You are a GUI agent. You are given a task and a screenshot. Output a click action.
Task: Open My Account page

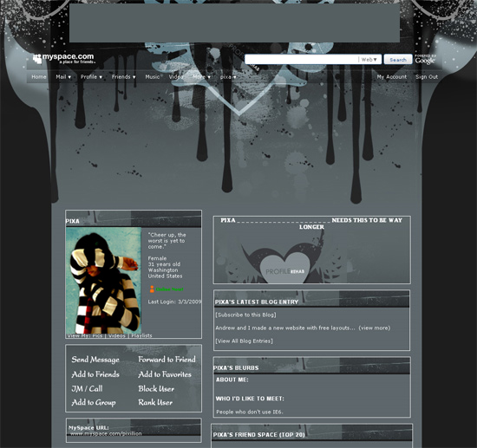coord(392,77)
